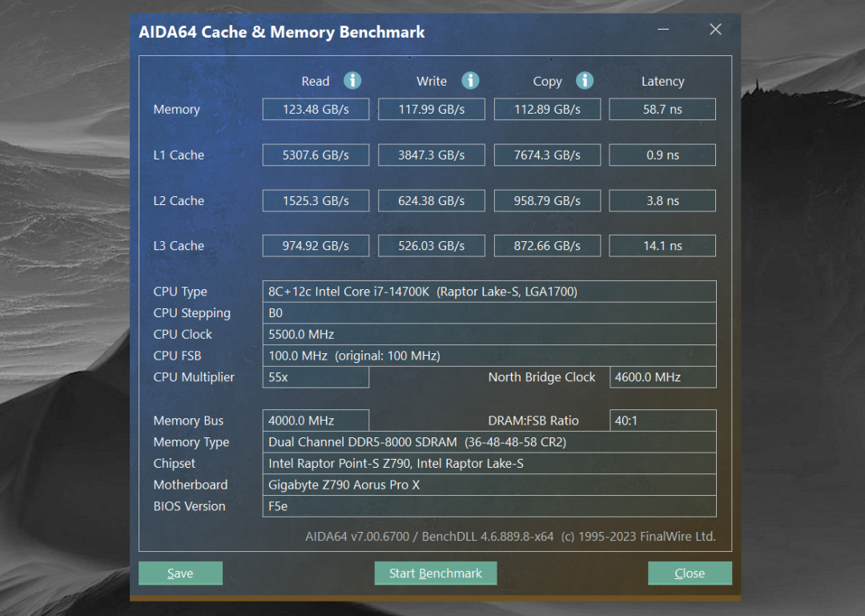865x616 pixels.
Task: Select L1 Cache read 5307.6 GB/s
Action: (x=316, y=155)
